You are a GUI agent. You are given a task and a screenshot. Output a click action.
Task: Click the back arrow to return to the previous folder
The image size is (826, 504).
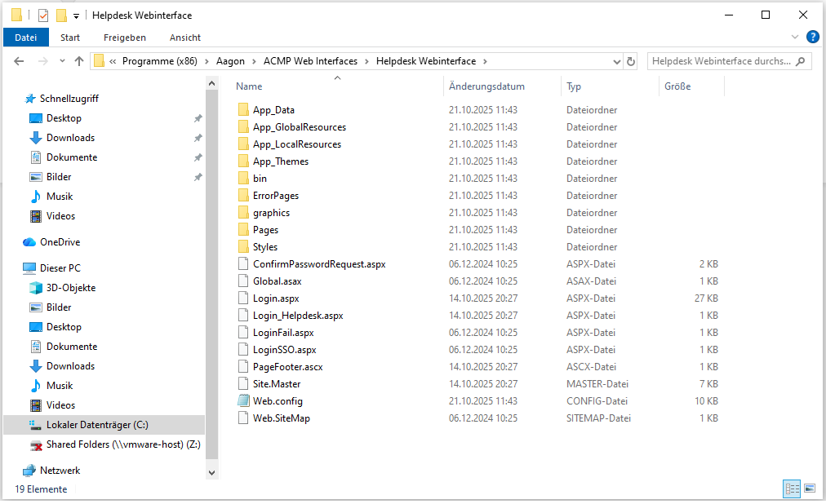coord(18,60)
